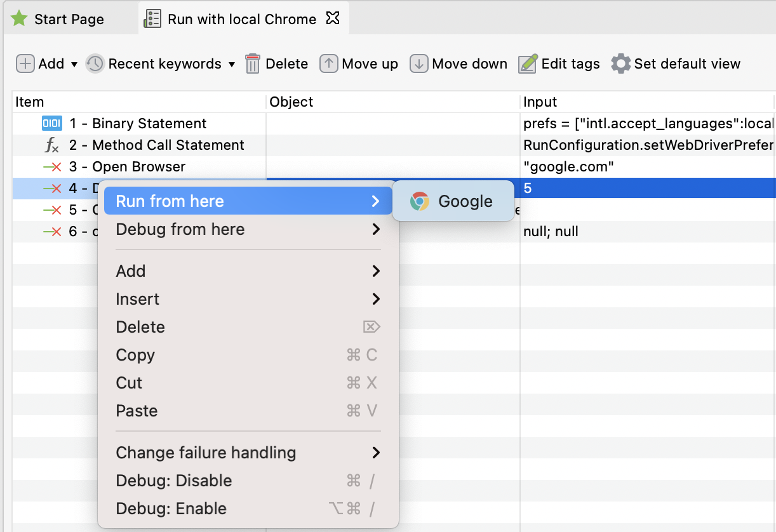Select Google Chrome in the submenu
This screenshot has height=532, width=776.
(x=453, y=201)
